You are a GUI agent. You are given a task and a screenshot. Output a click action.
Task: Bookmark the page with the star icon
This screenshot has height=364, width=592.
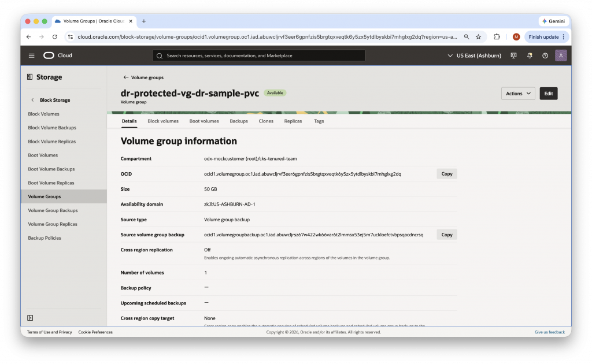point(478,36)
